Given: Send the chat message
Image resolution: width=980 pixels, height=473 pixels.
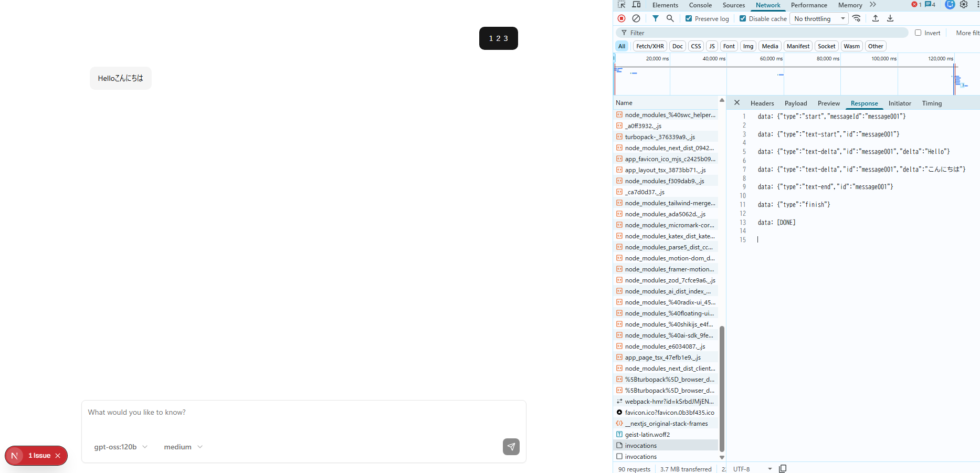Looking at the screenshot, I should click(511, 447).
